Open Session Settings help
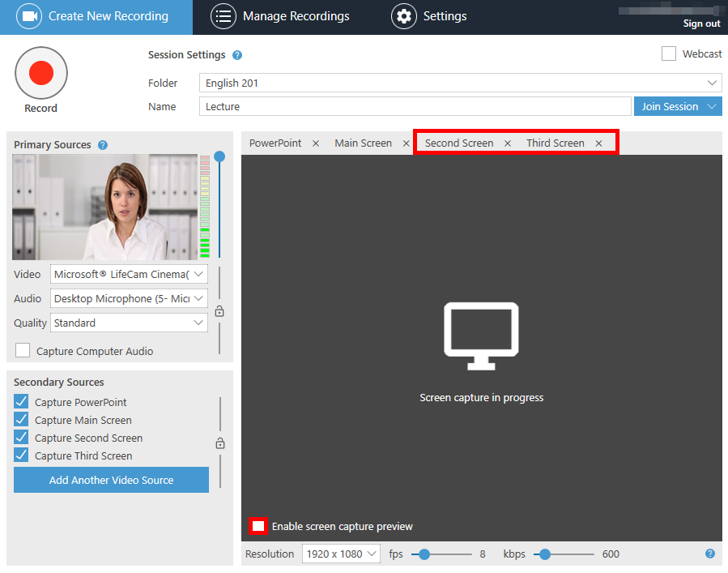This screenshot has height=573, width=728. point(239,54)
